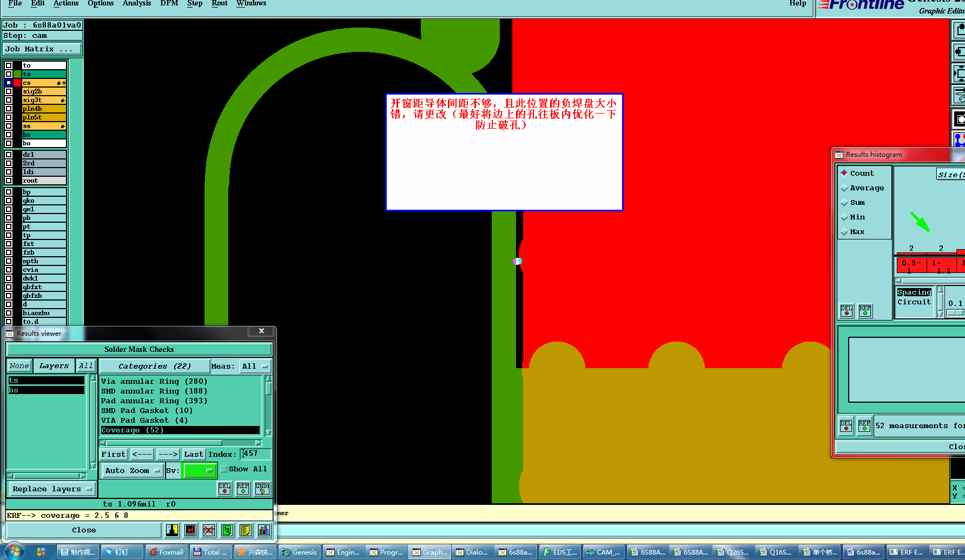This screenshot has height=560, width=965.
Task: Open the File menu
Action: [15, 3]
